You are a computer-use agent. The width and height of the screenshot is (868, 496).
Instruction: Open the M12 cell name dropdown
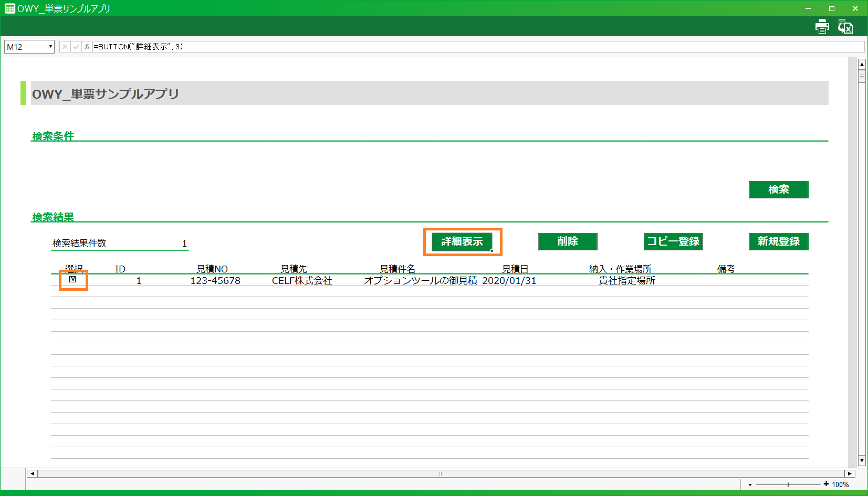[x=50, y=47]
